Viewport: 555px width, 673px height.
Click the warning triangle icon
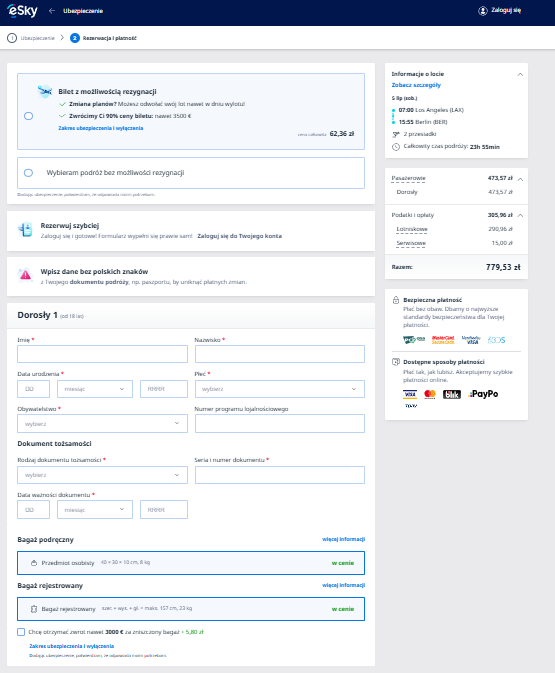pos(25,275)
